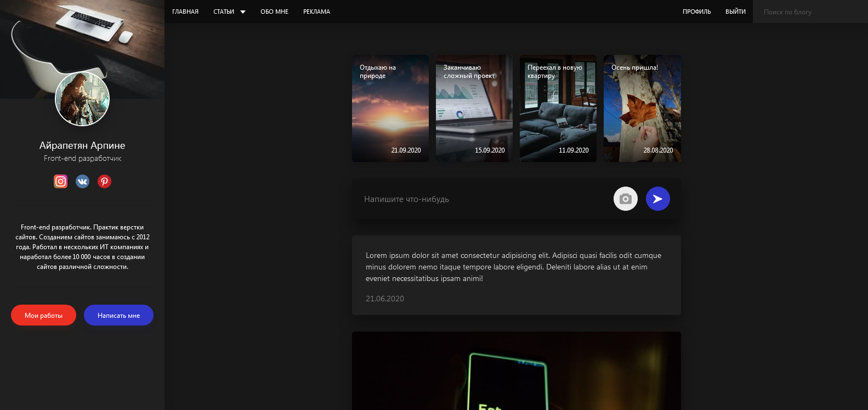Open the ПРОФИЛЬ link

pyautogui.click(x=696, y=12)
